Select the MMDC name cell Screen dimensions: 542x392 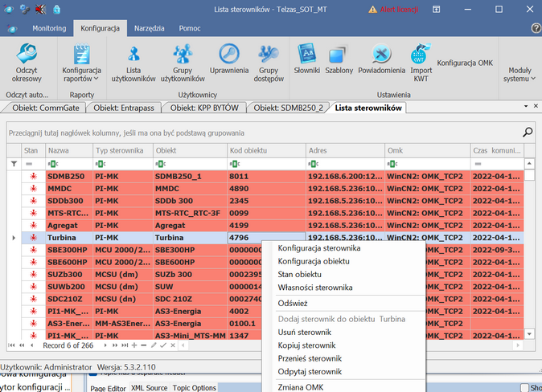pyautogui.click(x=69, y=189)
